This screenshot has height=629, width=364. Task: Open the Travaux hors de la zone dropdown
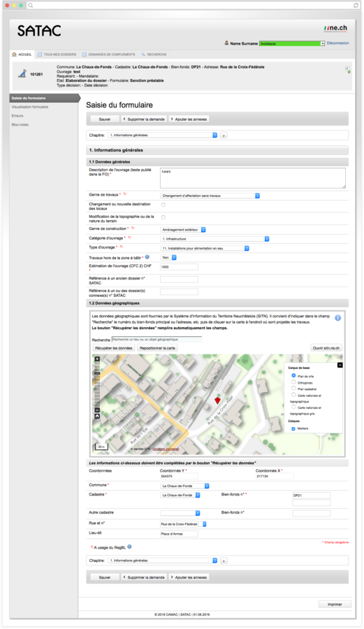[168, 257]
